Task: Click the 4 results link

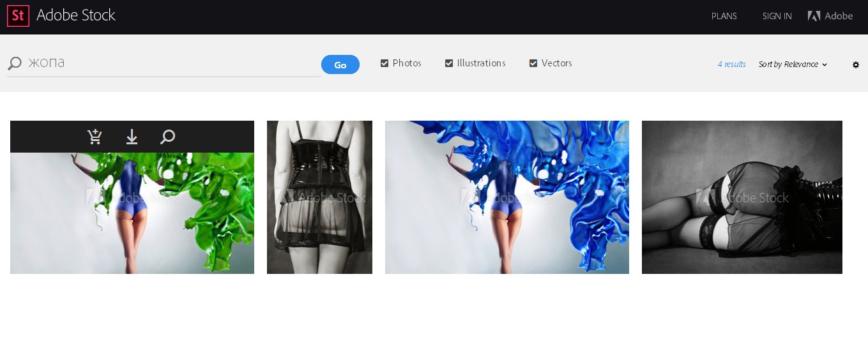Action: coord(731,64)
